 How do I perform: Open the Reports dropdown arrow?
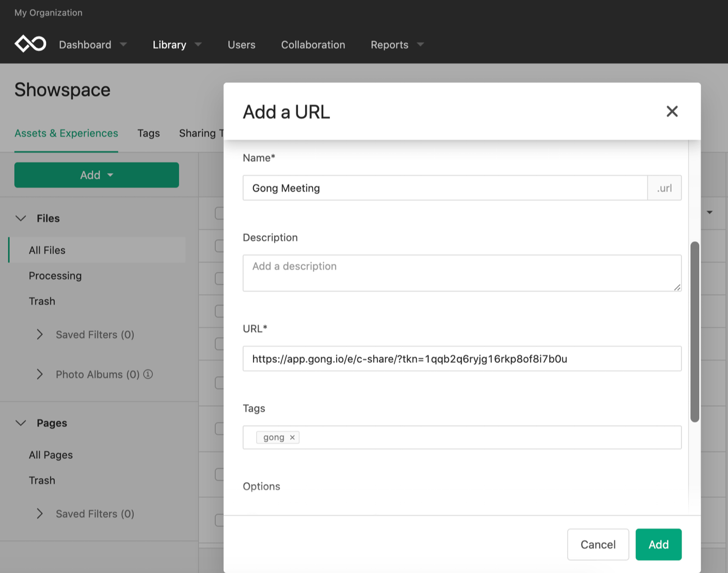[x=420, y=44]
